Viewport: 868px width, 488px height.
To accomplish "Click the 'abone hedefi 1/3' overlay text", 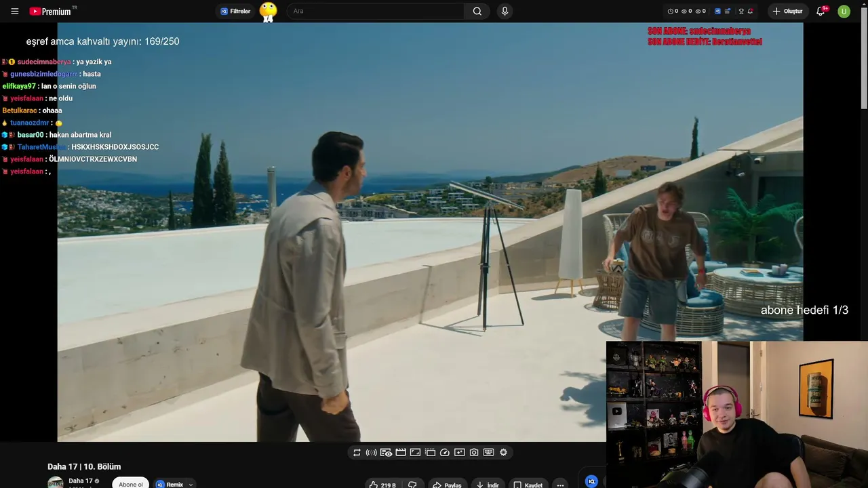I will pos(804,310).
